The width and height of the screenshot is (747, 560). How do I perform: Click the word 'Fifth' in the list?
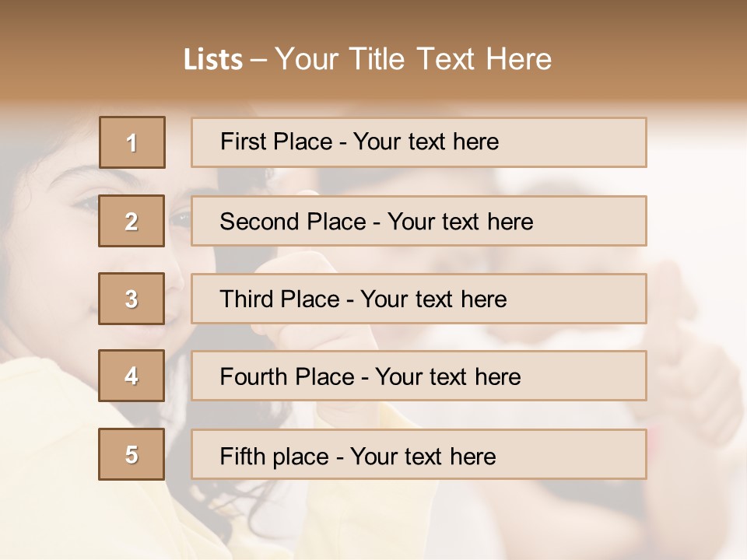pos(242,457)
